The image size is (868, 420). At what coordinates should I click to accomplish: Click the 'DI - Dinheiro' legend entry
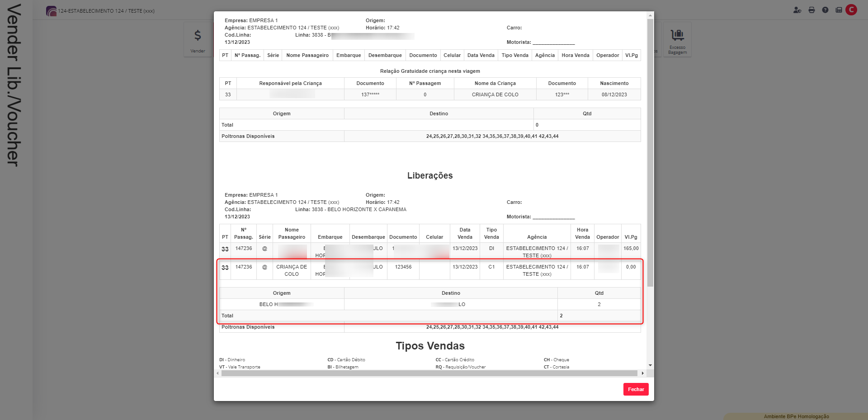point(232,360)
